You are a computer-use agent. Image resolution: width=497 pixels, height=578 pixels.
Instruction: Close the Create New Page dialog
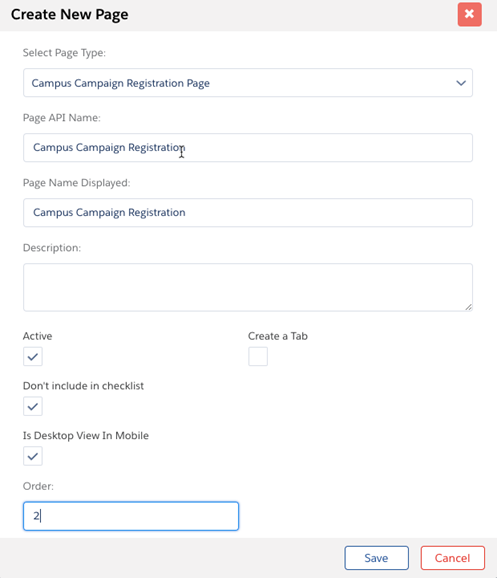[x=469, y=14]
